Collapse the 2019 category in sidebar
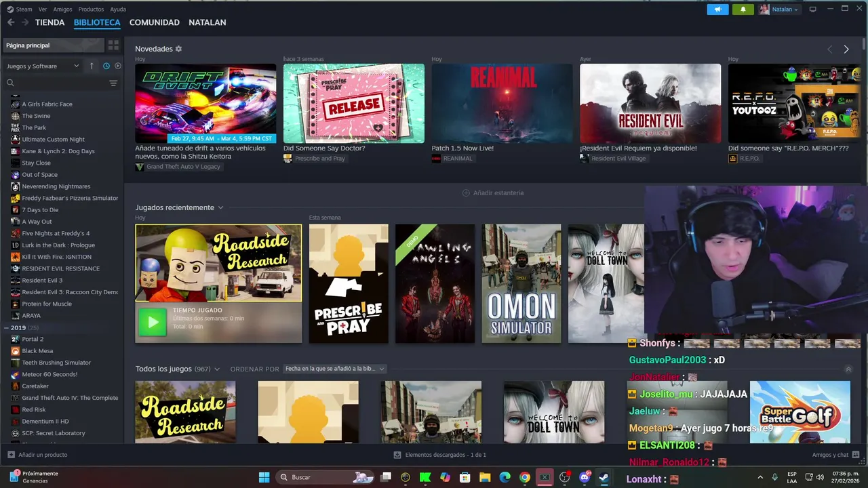 click(7, 327)
